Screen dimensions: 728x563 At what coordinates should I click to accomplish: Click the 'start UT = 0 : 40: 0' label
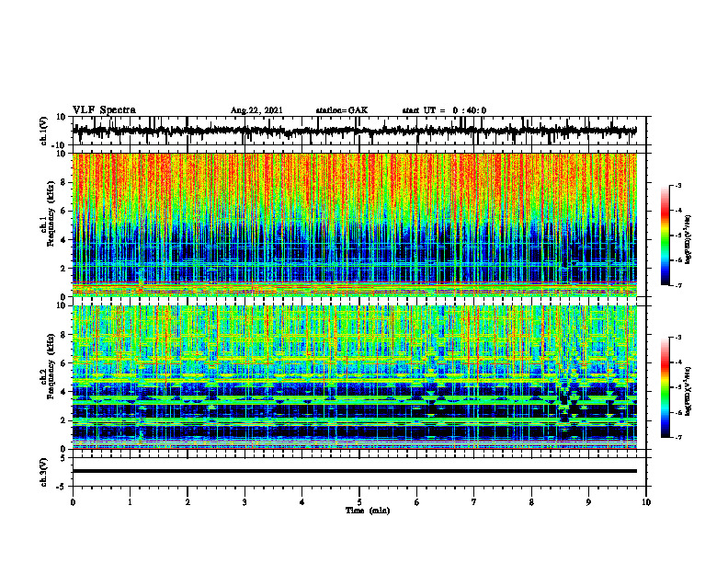(x=444, y=110)
